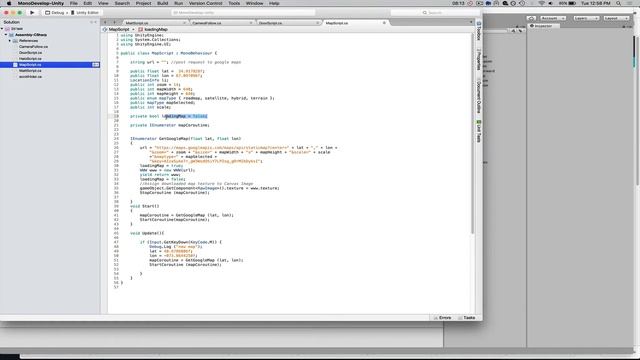Close the active MapScript.cs tab
Image resolution: width=640 pixels, height=360 pixels.
[384, 23]
